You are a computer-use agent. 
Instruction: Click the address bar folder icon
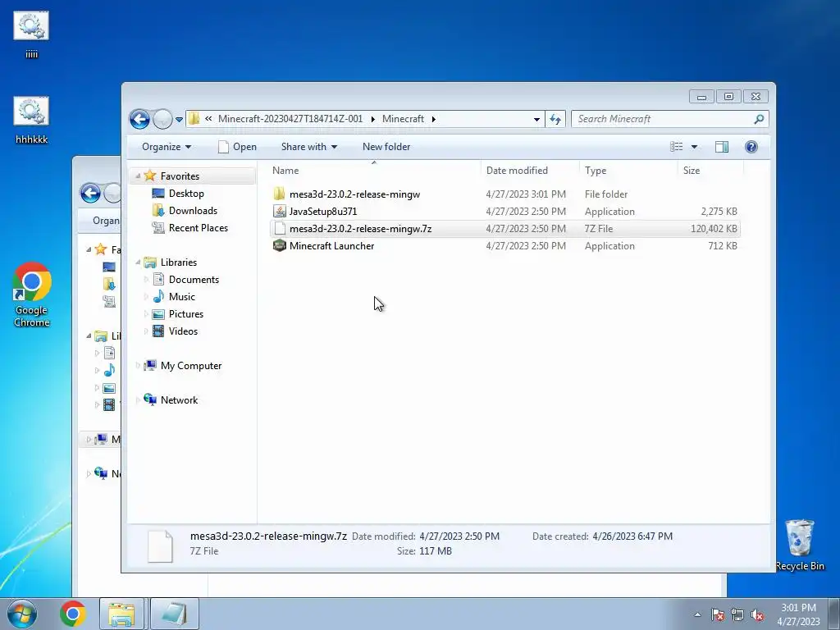click(194, 118)
